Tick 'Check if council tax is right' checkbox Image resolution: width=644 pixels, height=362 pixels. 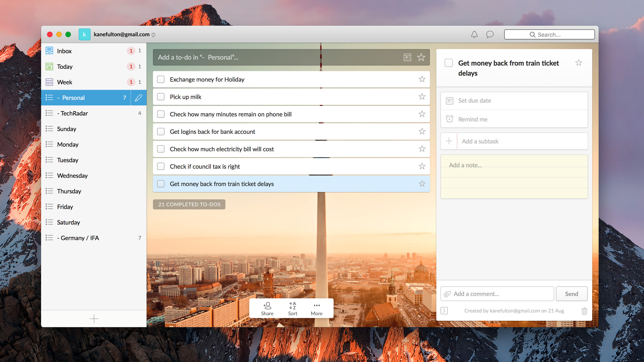click(x=161, y=166)
